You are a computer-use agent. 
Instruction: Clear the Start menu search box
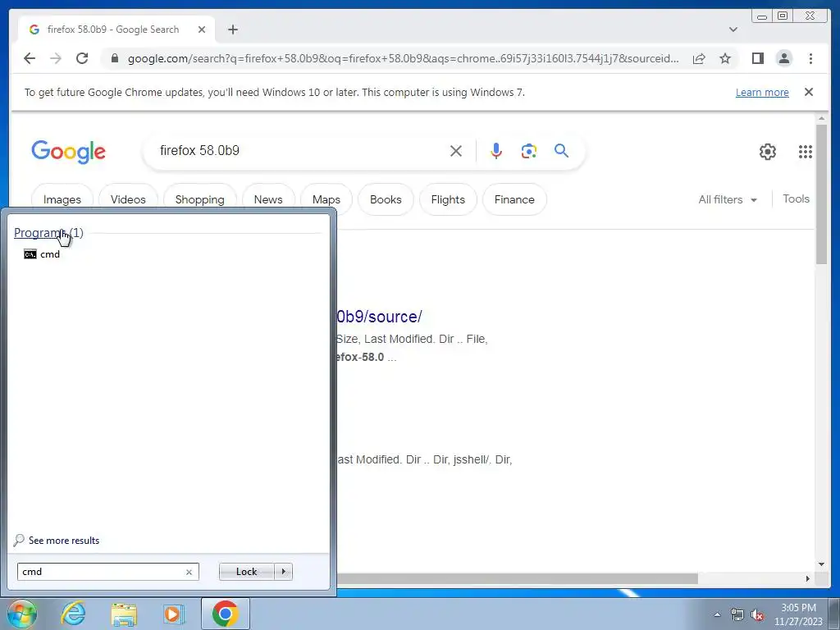(x=189, y=572)
